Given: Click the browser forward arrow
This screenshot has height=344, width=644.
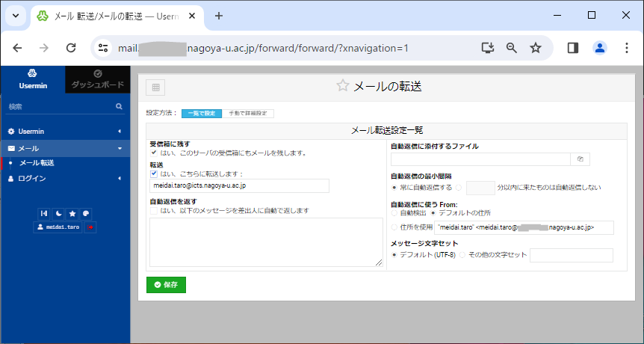Looking at the screenshot, I should tap(43, 48).
